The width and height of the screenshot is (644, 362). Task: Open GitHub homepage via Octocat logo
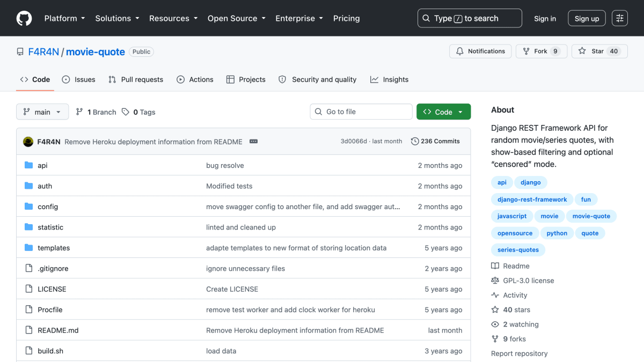coord(24,18)
